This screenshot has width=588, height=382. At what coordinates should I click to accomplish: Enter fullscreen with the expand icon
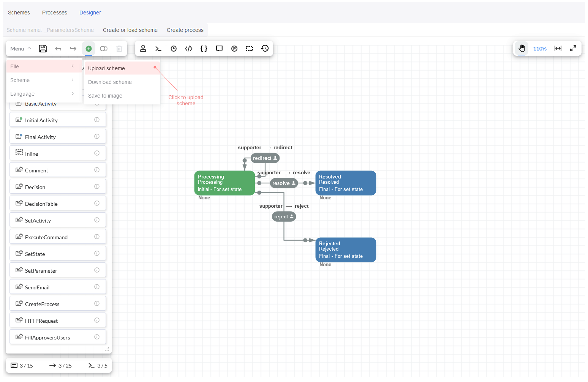(573, 48)
